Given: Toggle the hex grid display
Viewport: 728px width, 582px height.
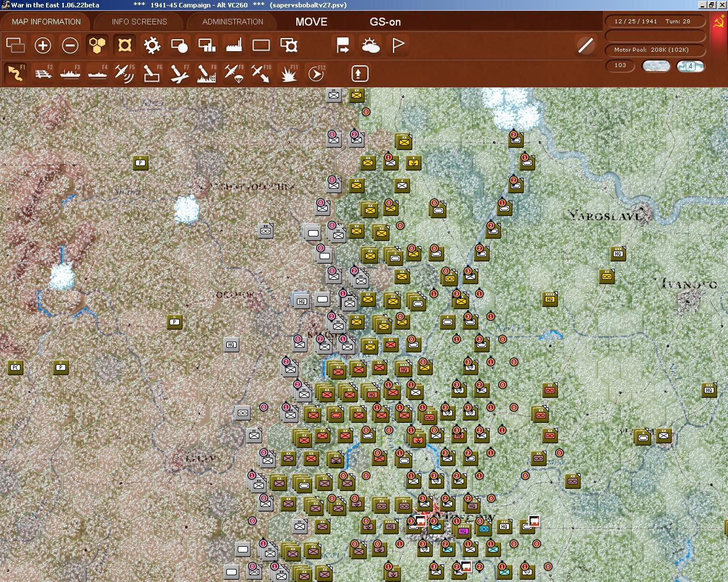Looking at the screenshot, I should click(x=97, y=45).
